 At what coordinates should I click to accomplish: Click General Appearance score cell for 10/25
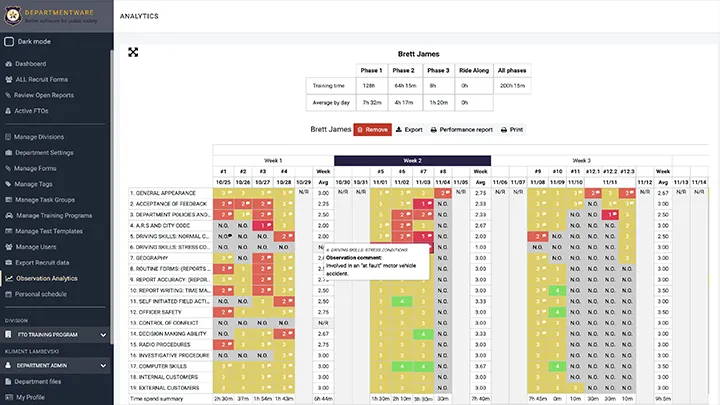click(x=224, y=192)
